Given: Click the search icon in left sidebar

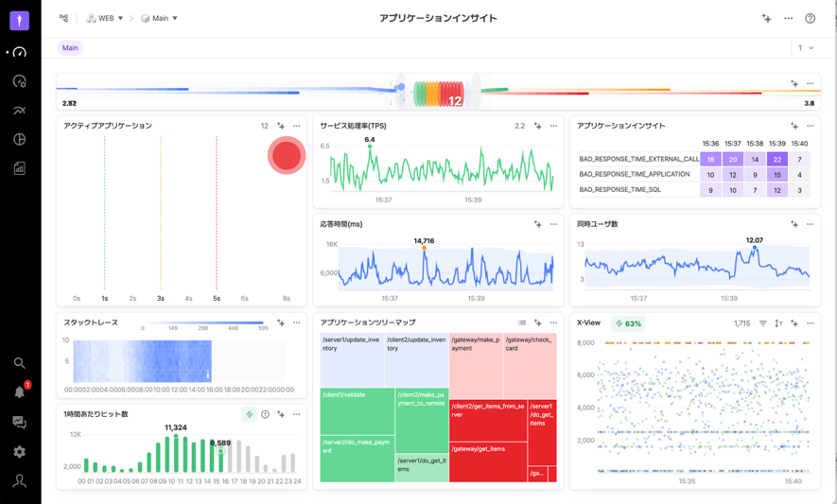Looking at the screenshot, I should [19, 363].
